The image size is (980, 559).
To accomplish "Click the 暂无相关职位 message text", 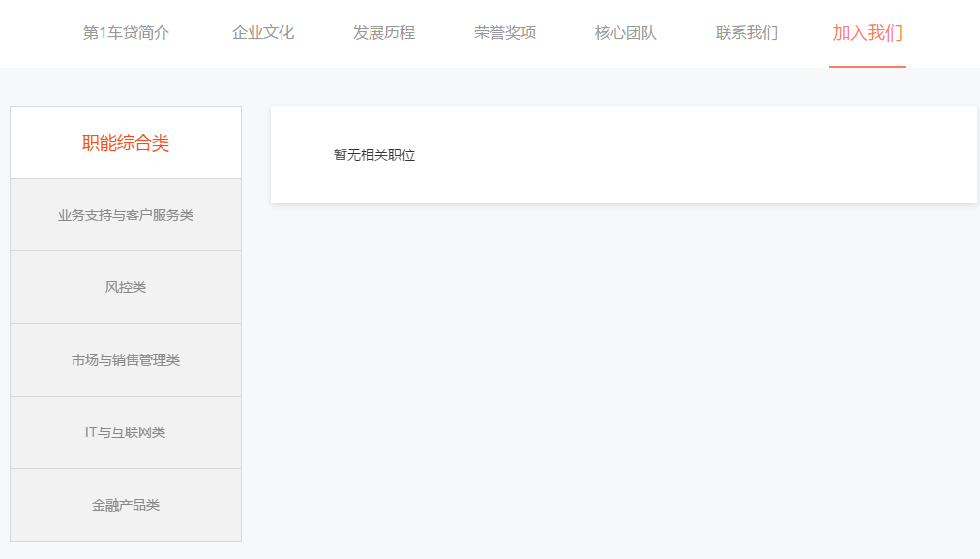I will click(374, 155).
